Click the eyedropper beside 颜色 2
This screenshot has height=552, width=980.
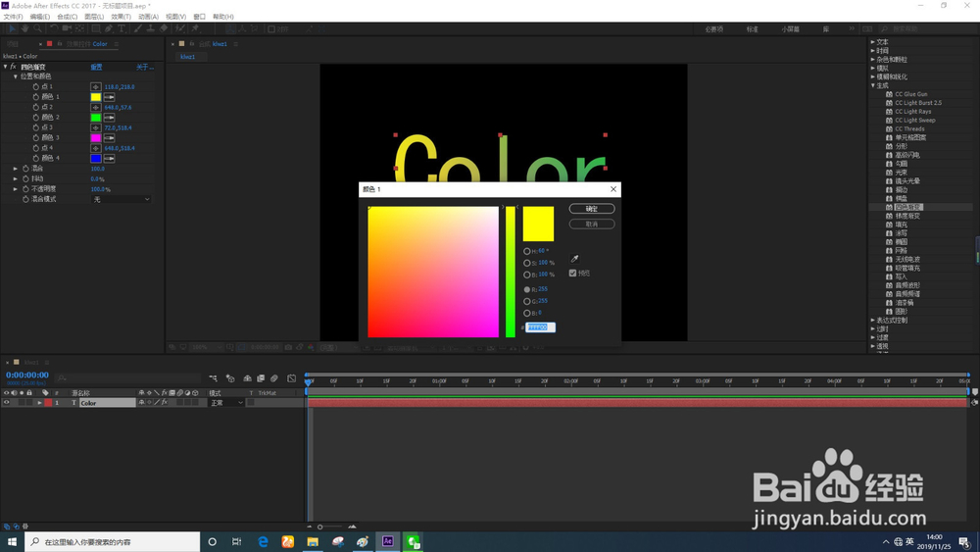(110, 118)
